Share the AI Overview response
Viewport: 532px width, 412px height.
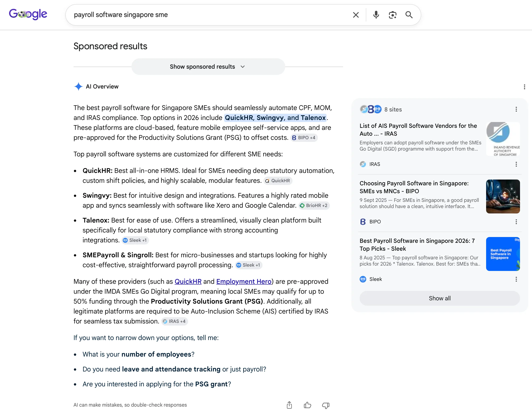pyautogui.click(x=289, y=405)
